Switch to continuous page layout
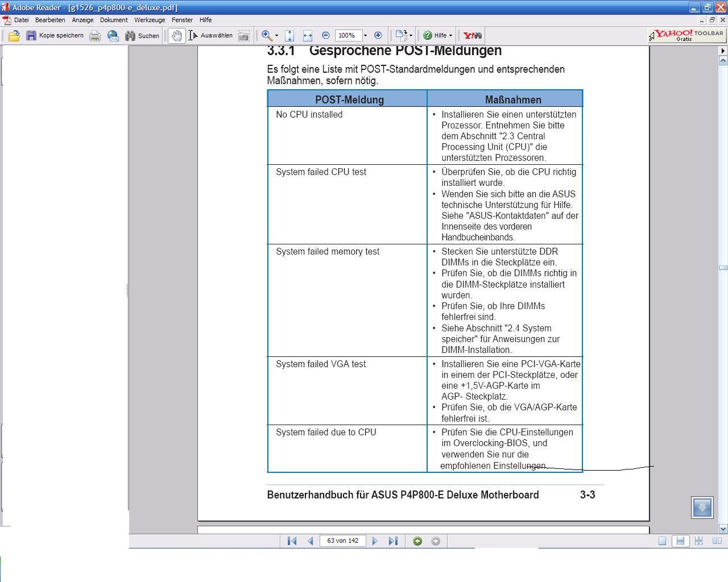The height and width of the screenshot is (582, 728). pos(680,541)
